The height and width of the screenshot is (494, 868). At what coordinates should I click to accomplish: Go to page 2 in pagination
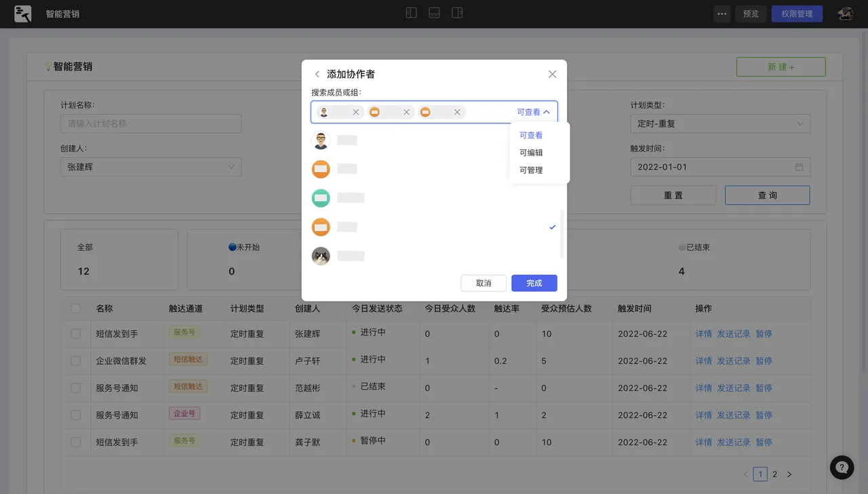[775, 474]
